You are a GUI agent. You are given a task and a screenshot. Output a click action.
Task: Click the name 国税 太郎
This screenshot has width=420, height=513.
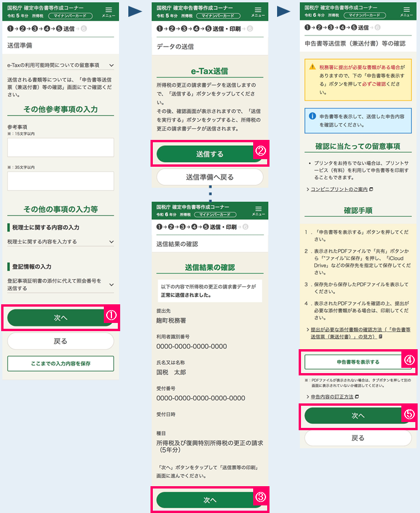[x=171, y=373]
